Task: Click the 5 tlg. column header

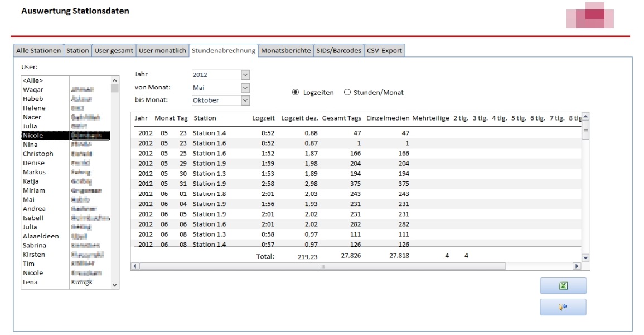Action: coord(519,118)
